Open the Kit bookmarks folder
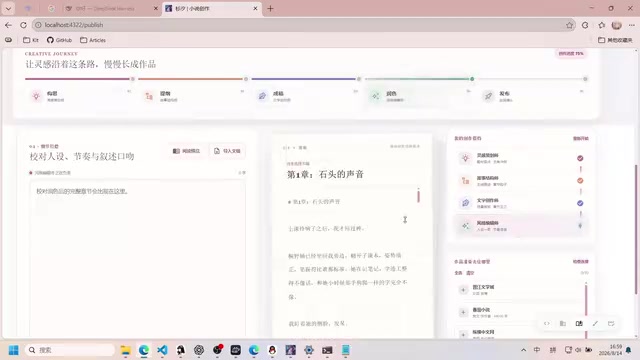The height and width of the screenshot is (360, 640). [x=31, y=40]
